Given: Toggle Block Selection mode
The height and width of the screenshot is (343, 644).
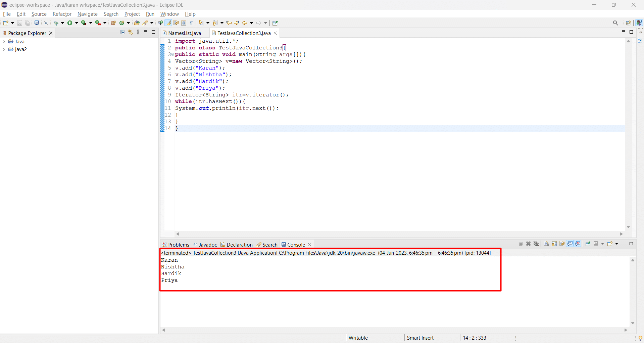Looking at the screenshot, I should (184, 23).
